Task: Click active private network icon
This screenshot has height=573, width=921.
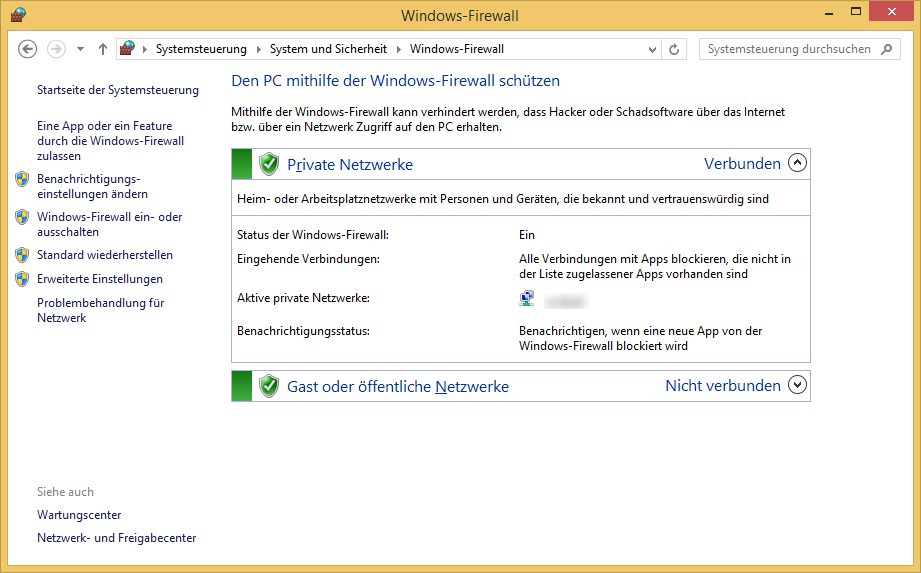Action: (527, 299)
